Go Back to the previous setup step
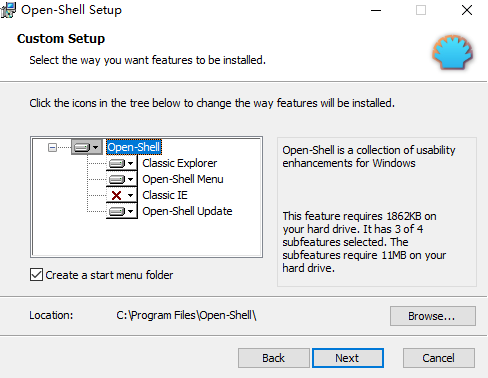 click(274, 358)
